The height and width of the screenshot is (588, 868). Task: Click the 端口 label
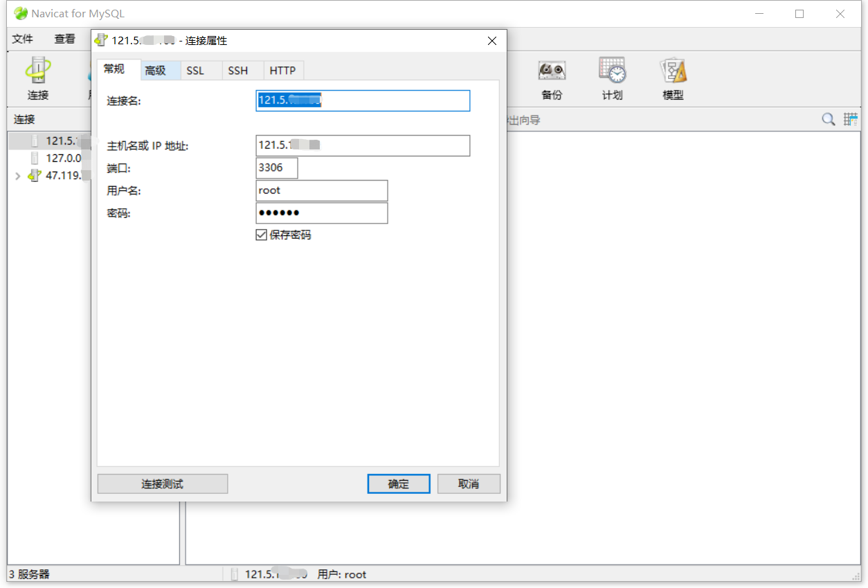coord(118,168)
